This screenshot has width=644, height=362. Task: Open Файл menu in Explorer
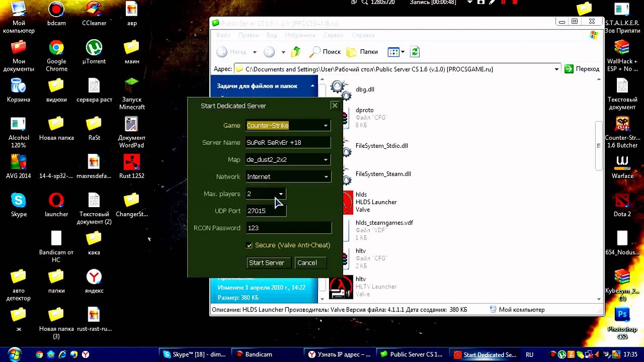223,35
